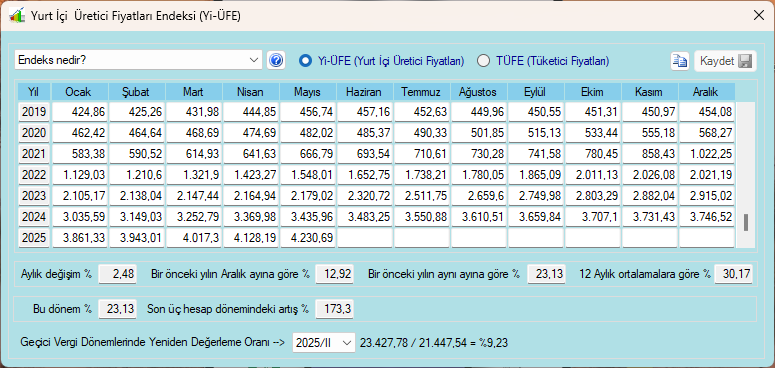Click the Aralık column header
Viewport: 775px width, 368px height.
[707, 92]
